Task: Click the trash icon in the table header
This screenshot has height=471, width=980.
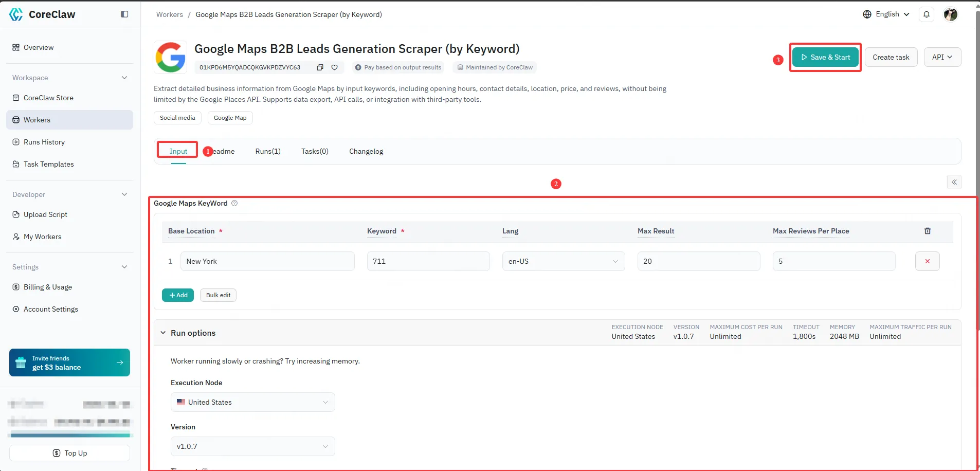Action: click(928, 231)
